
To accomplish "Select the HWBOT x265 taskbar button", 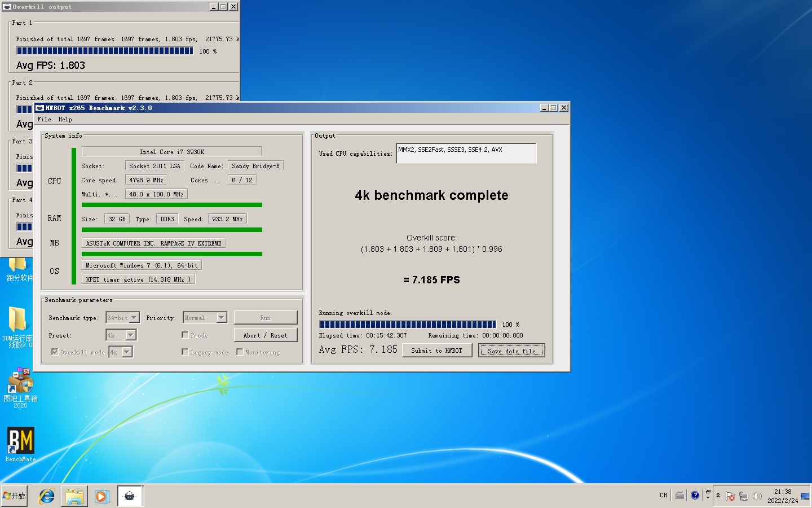I will click(x=130, y=496).
